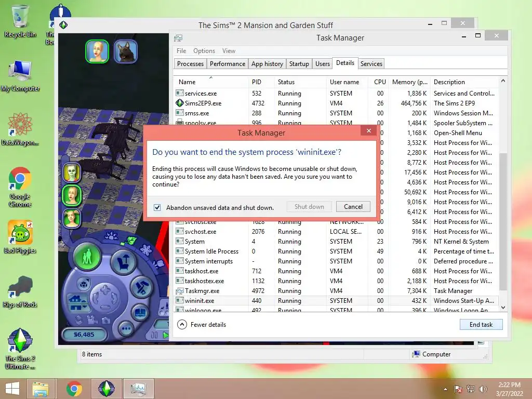532x399 pixels.
Task: Select the wininit.exe process row
Action: [x=336, y=301]
